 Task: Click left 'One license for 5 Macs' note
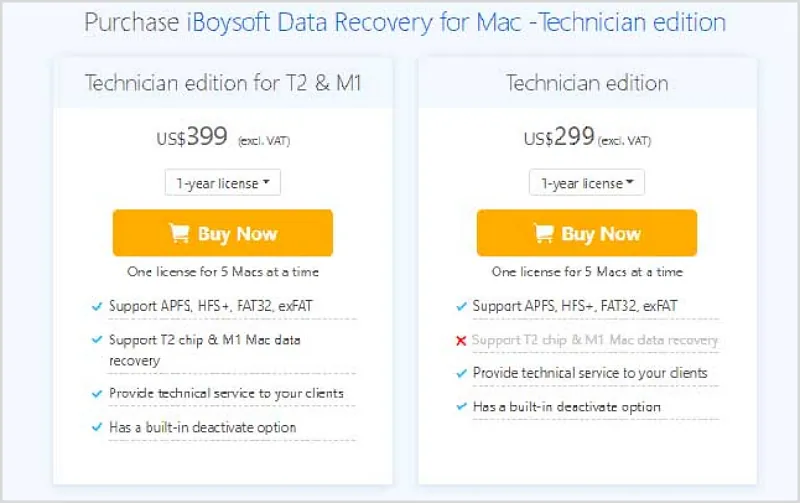(x=223, y=271)
